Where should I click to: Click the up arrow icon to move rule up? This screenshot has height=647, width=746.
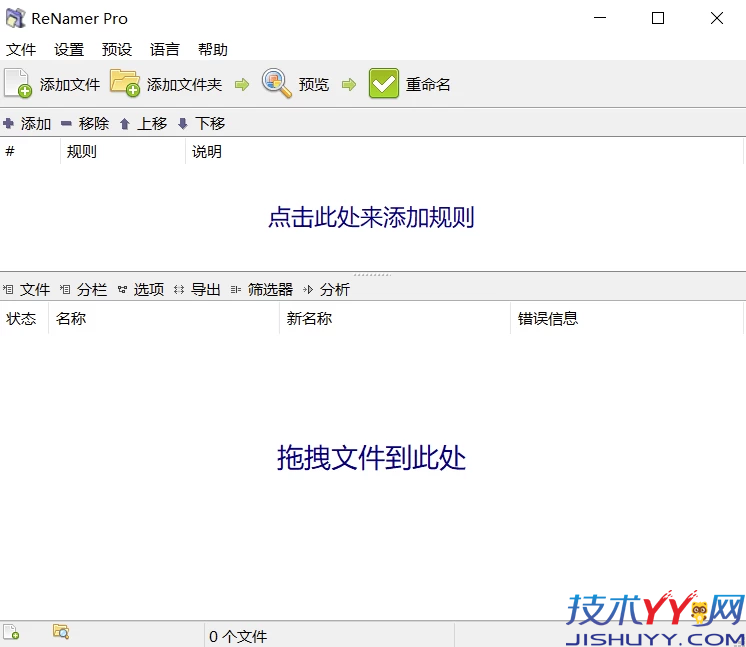click(x=125, y=124)
